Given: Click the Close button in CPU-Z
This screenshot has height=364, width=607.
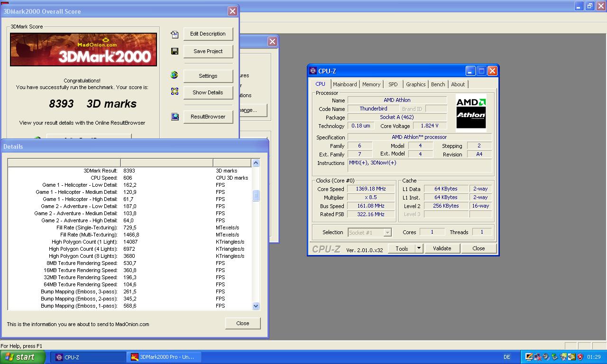Looking at the screenshot, I should (x=478, y=248).
